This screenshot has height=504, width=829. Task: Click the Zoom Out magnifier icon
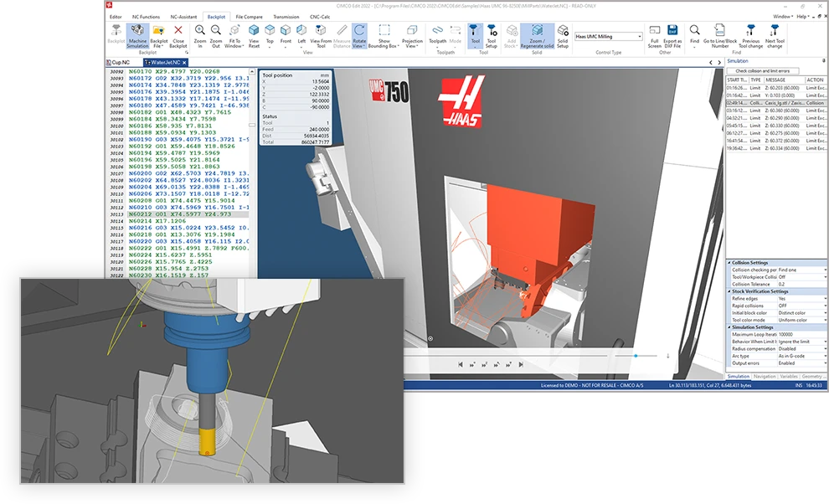tap(216, 35)
